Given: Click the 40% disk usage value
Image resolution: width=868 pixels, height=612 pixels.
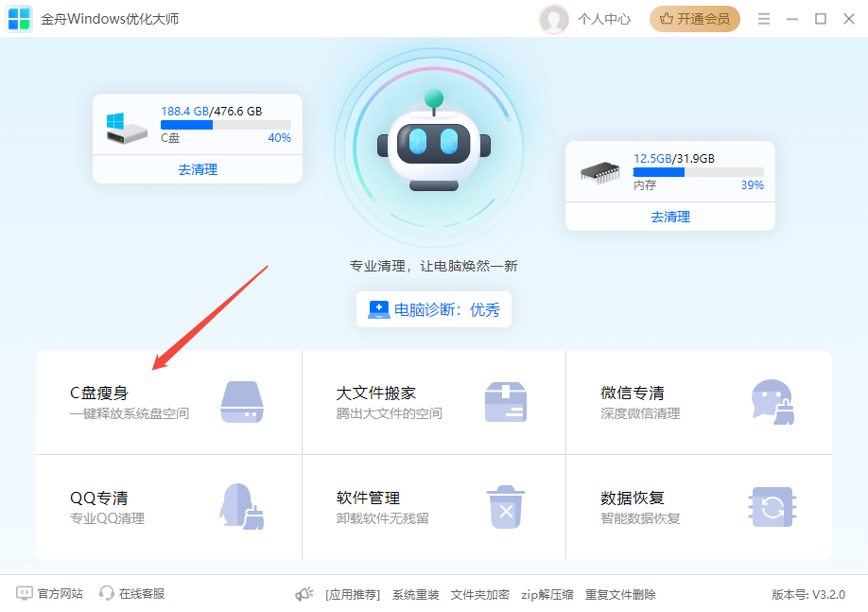Looking at the screenshot, I should (280, 138).
